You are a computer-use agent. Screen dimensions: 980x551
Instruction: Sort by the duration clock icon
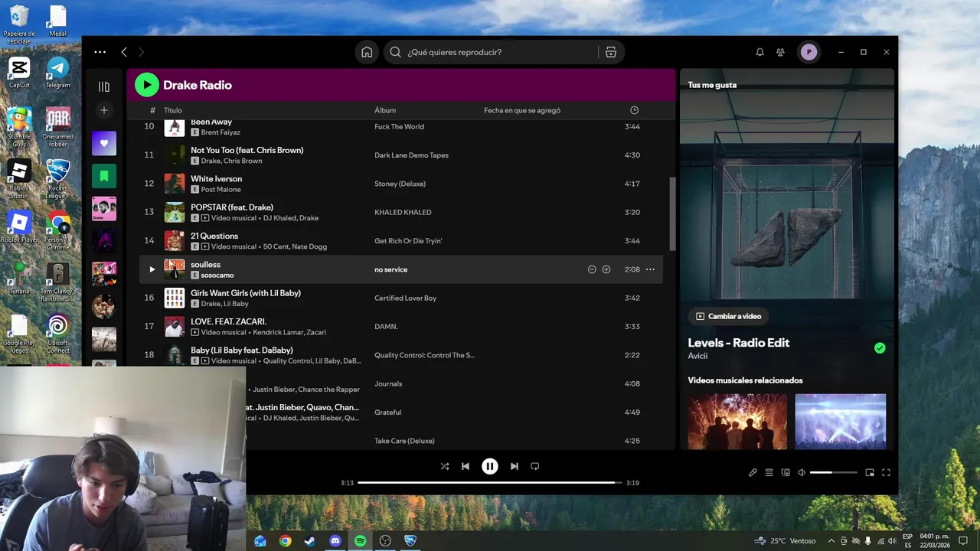[x=634, y=110]
